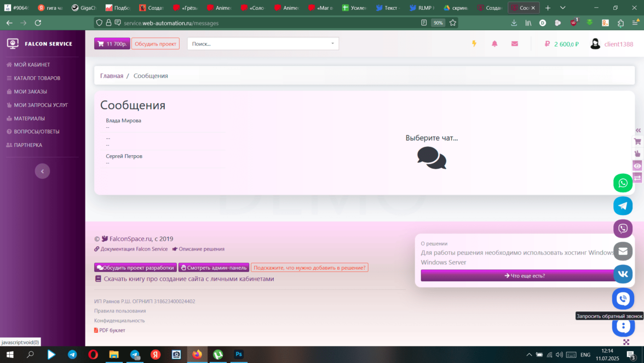Open Opera browser from the taskbar
The image size is (644, 363).
click(93, 354)
